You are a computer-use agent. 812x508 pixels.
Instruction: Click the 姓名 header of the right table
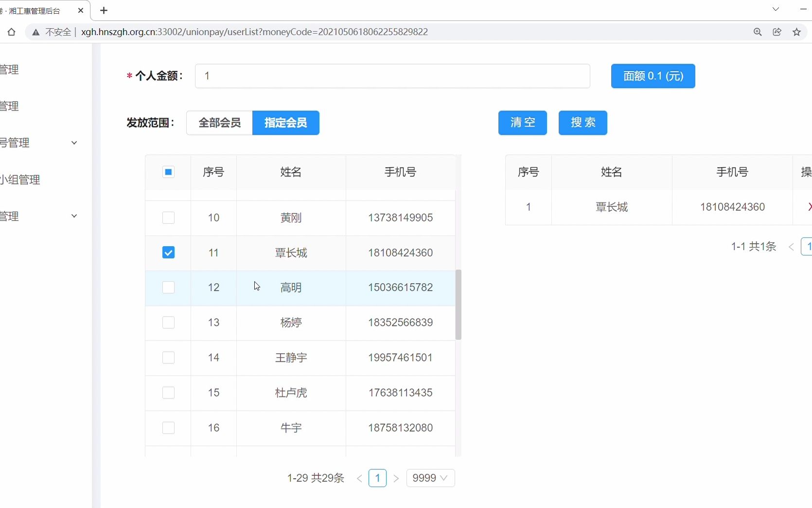tap(612, 172)
